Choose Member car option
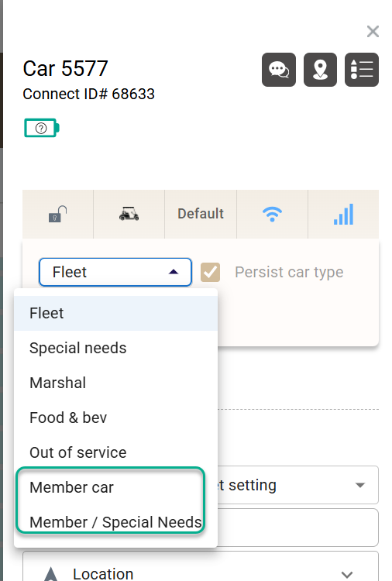This screenshot has height=581, width=392. coord(115,487)
